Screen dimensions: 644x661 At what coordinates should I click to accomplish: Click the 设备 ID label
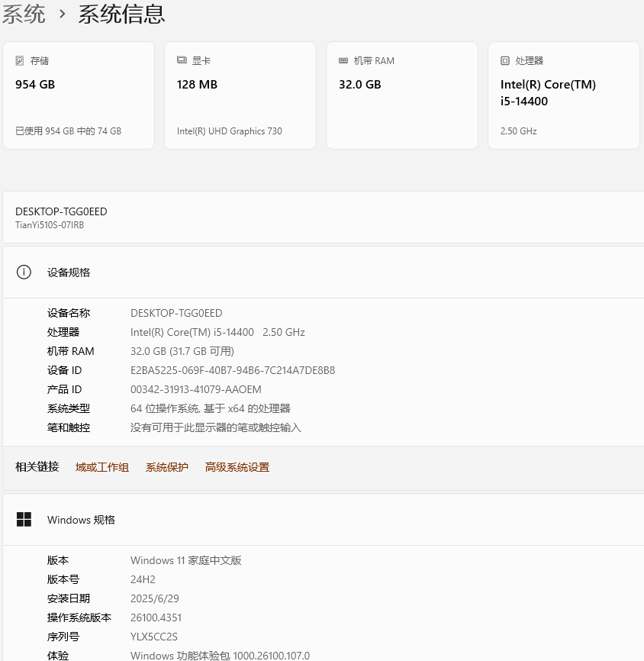pos(65,370)
